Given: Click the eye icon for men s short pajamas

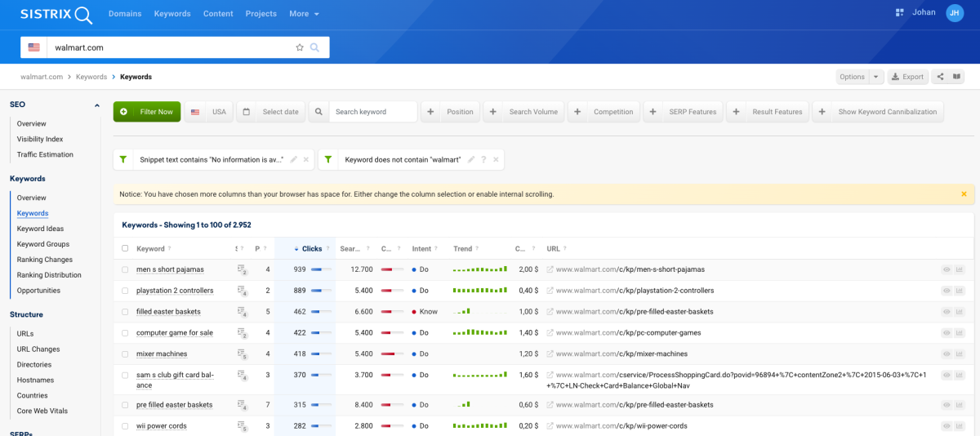Looking at the screenshot, I should [x=947, y=269].
